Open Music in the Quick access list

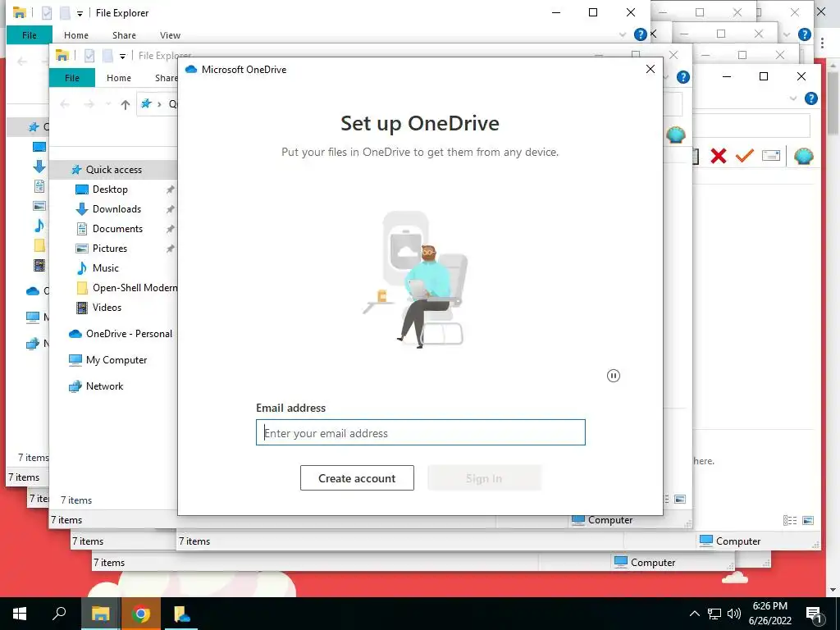click(105, 268)
